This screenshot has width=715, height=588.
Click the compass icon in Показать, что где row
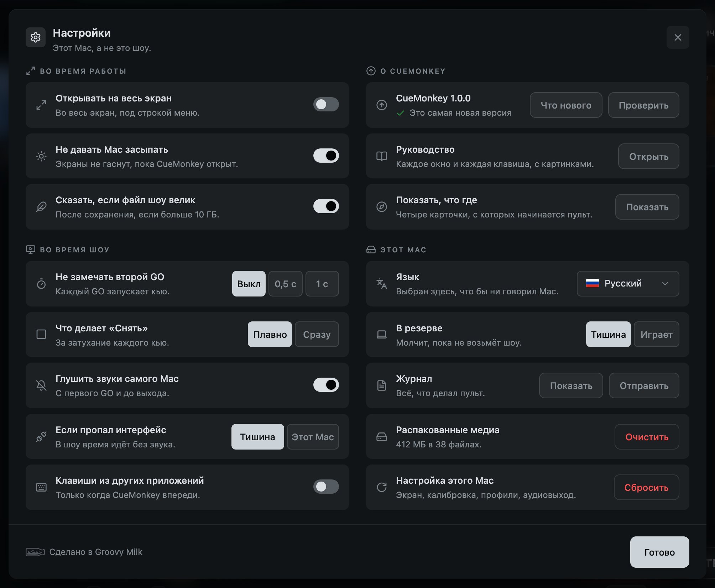[x=382, y=207]
